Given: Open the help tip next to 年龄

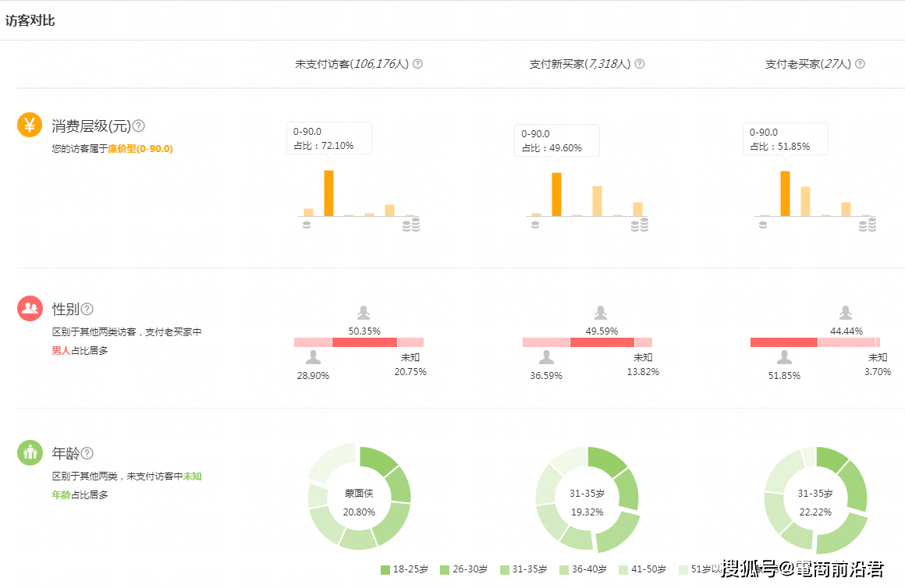Looking at the screenshot, I should (87, 453).
